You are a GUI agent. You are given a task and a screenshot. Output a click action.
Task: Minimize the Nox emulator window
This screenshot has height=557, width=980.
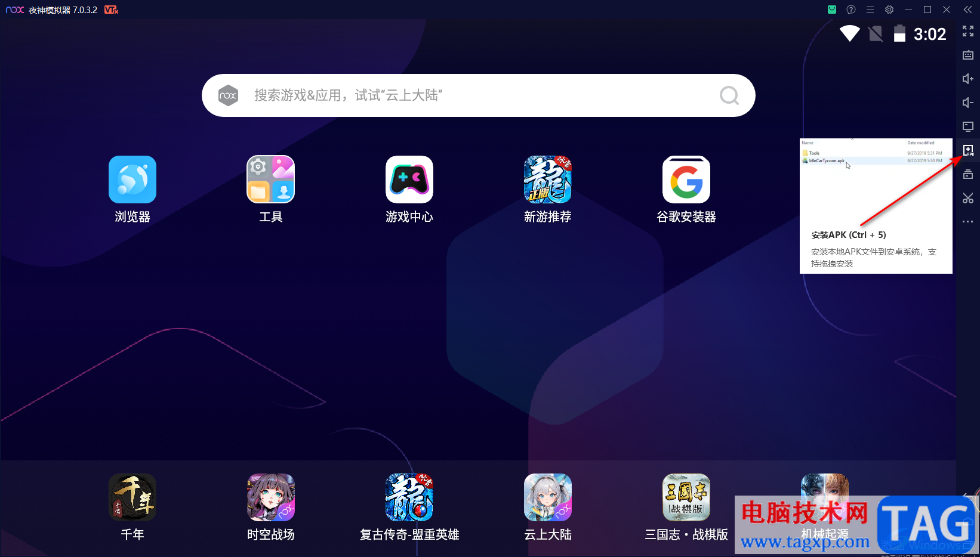908,10
